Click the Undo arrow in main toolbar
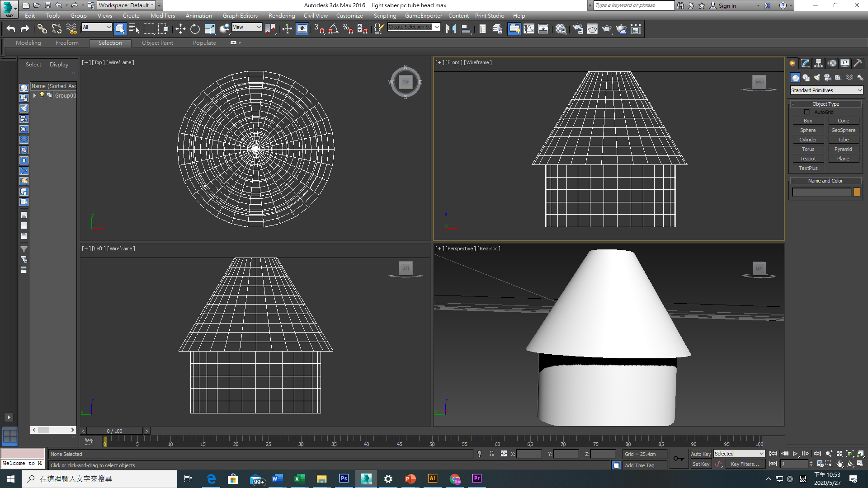This screenshot has width=868, height=488. (x=11, y=29)
